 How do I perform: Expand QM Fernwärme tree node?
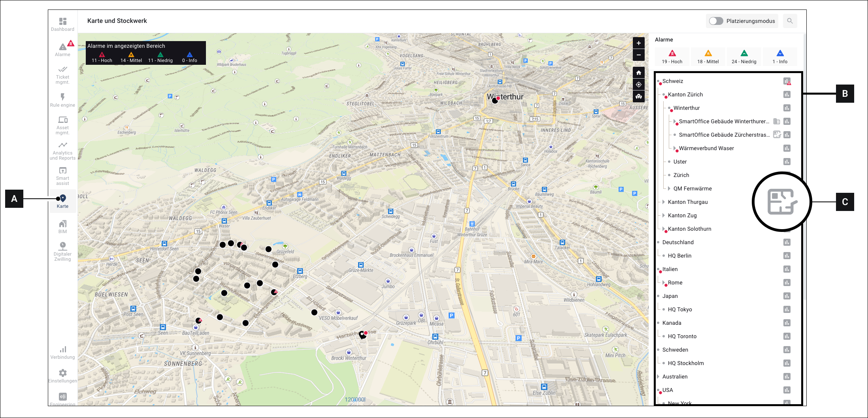point(669,188)
